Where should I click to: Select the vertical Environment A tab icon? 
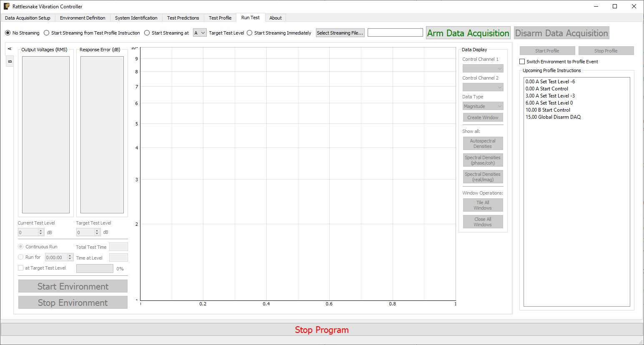tap(10, 49)
